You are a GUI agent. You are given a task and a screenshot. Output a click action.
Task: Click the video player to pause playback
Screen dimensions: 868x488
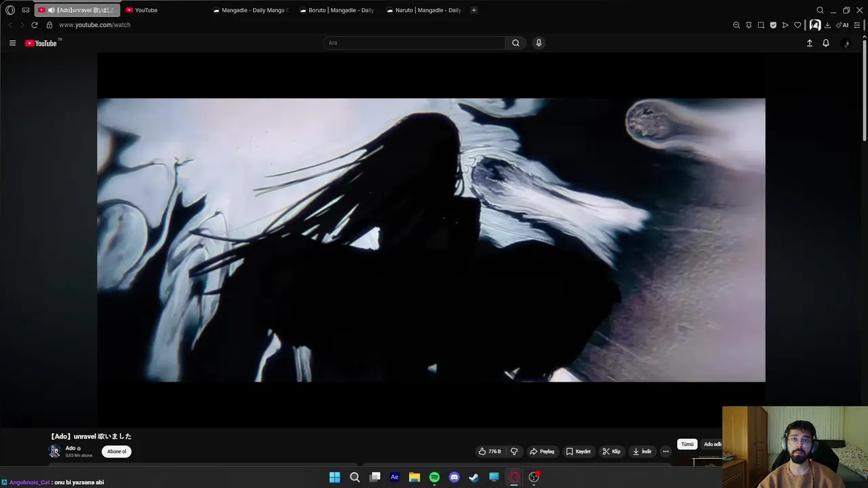click(431, 240)
